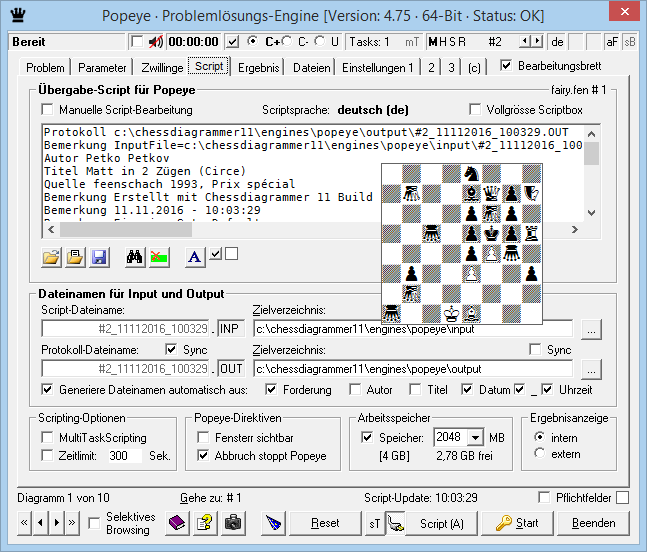Click the de language button

click(x=557, y=42)
